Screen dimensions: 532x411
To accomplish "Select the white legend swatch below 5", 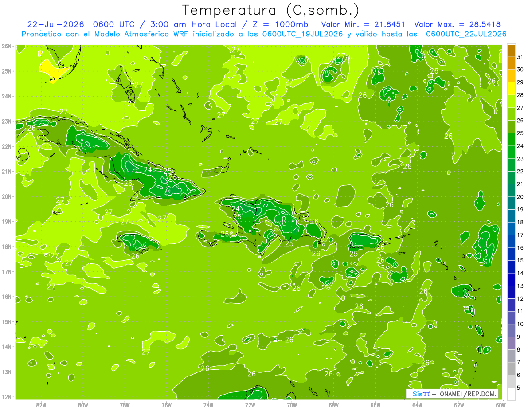I will click(x=511, y=393).
